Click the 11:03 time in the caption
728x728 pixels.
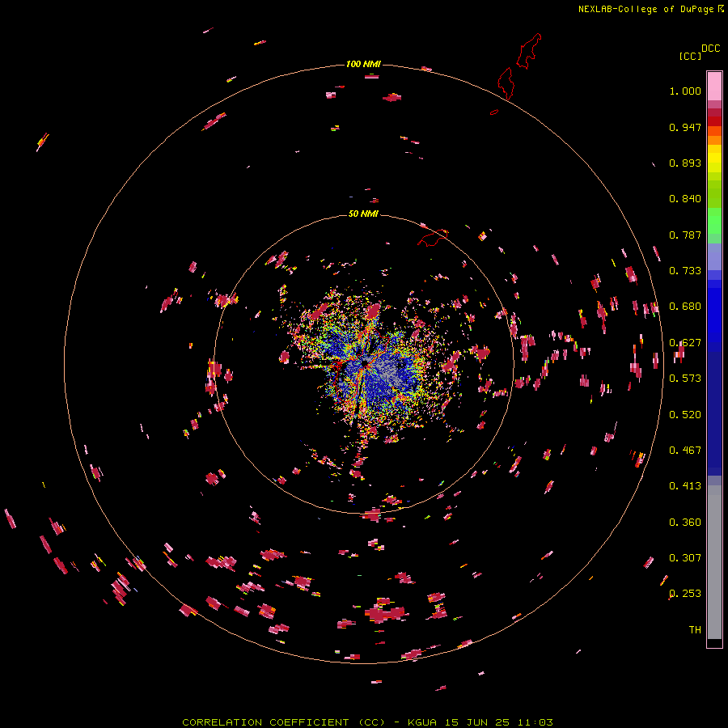(535, 722)
